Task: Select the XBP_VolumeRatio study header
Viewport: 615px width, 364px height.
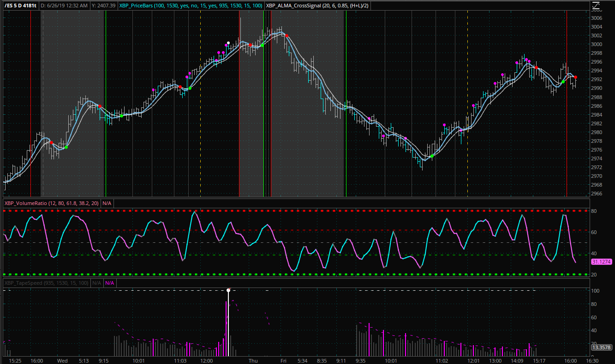Action: click(x=51, y=203)
